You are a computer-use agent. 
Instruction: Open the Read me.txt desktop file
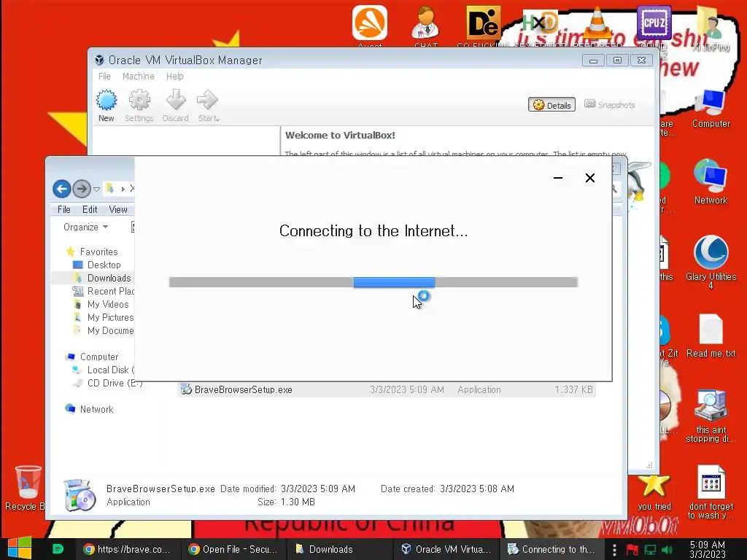pyautogui.click(x=711, y=335)
